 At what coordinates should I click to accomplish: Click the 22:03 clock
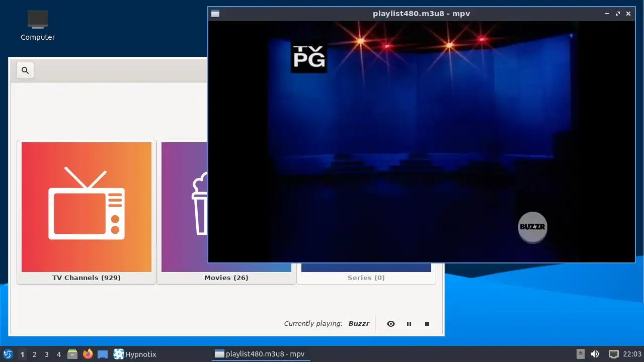pyautogui.click(x=632, y=354)
